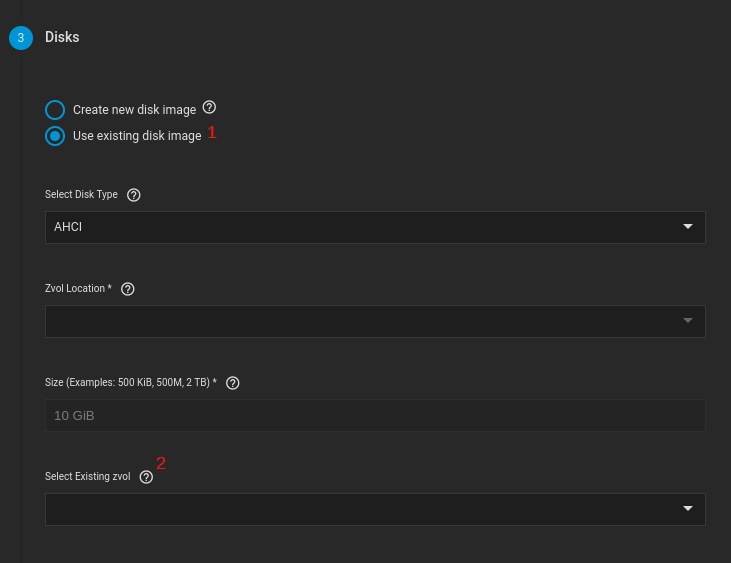The image size is (731, 563).
Task: Show help for Select Existing zvol
Action: tap(147, 477)
